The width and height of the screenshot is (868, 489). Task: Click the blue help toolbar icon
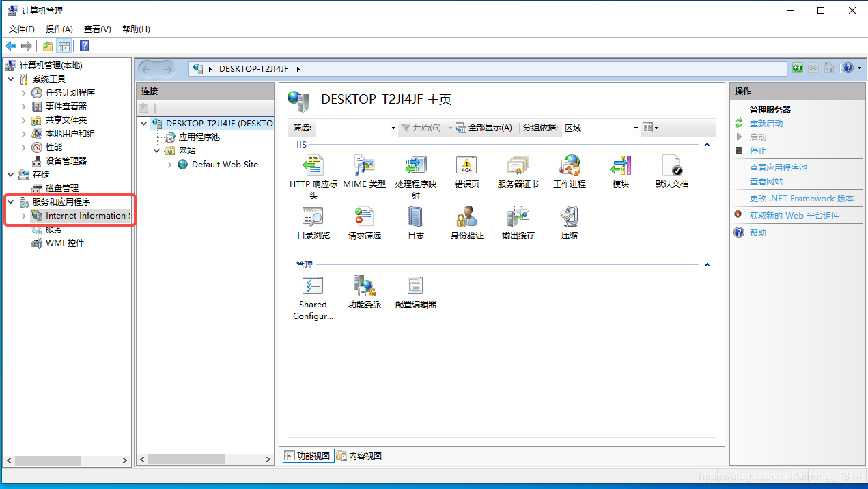84,46
